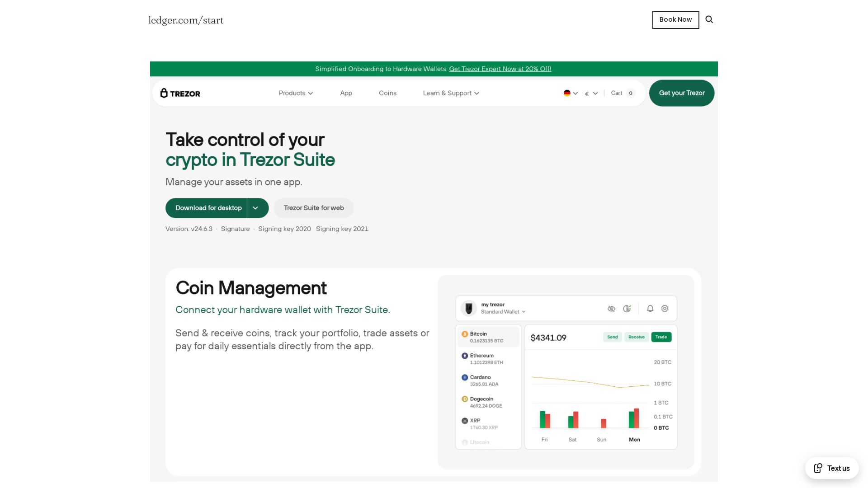868x488 pixels.
Task: Click the Fri label on chart
Action: pos(545,440)
